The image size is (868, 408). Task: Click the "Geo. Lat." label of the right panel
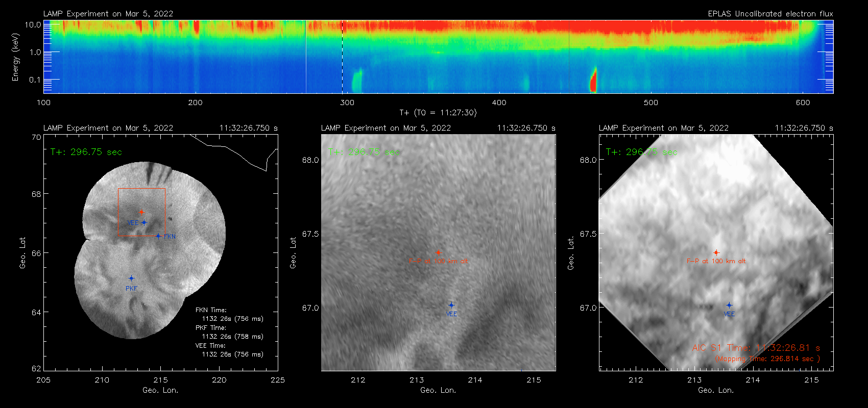coord(571,253)
